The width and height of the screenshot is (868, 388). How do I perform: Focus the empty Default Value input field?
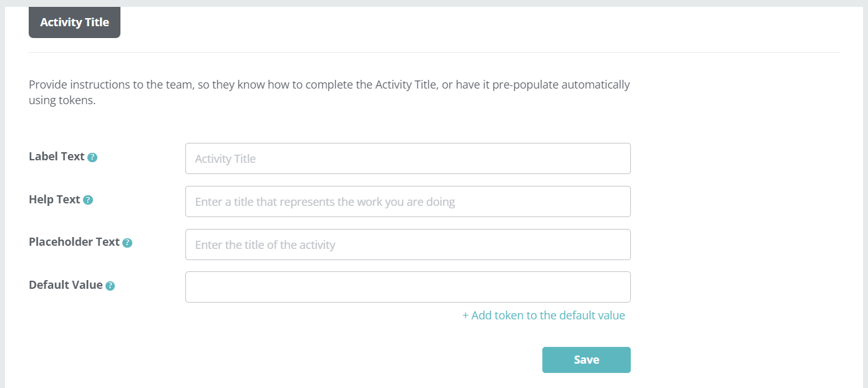(407, 286)
